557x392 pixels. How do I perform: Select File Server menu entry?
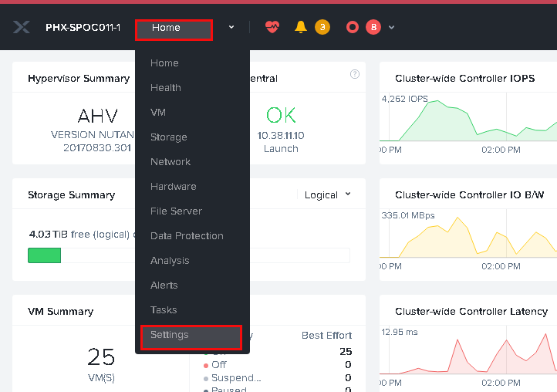click(176, 211)
